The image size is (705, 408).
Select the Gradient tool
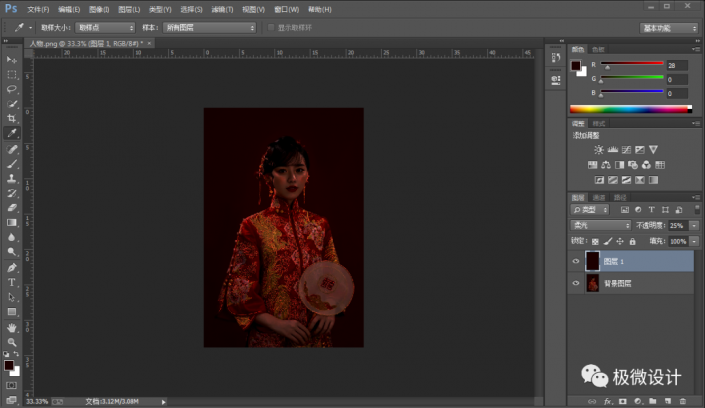point(12,223)
